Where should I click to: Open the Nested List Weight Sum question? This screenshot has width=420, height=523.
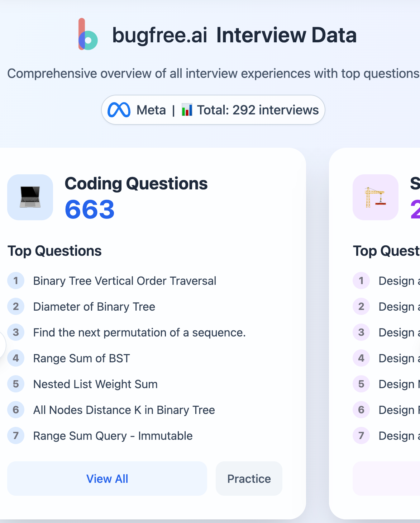click(95, 384)
